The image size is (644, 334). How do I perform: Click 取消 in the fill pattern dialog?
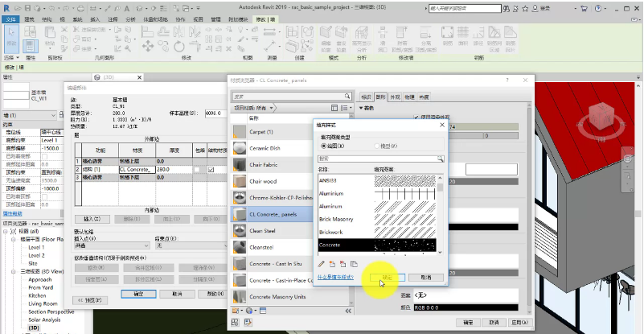[426, 277]
